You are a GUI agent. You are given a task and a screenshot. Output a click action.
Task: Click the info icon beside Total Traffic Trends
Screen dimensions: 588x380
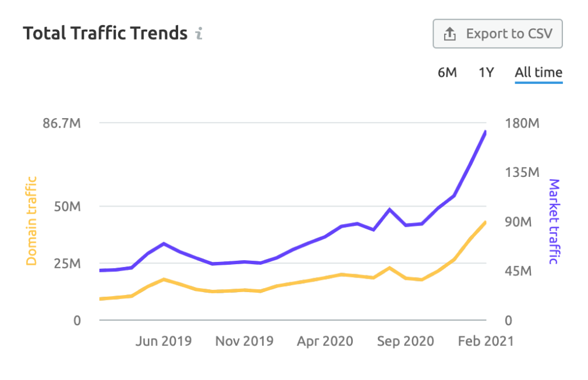coord(198,33)
